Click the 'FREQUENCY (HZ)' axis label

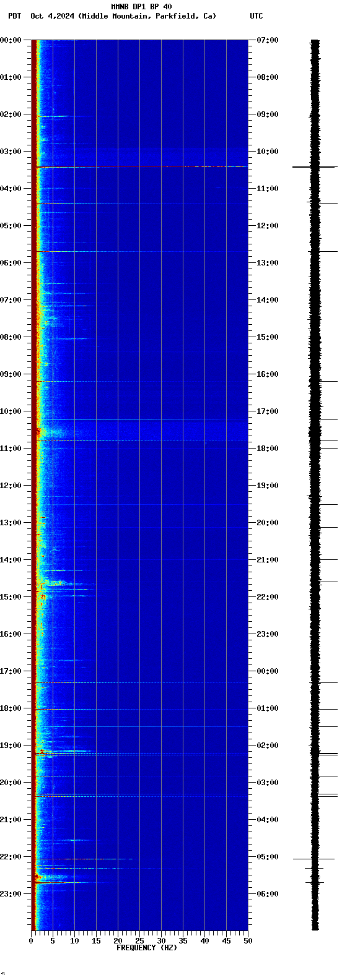147,947
